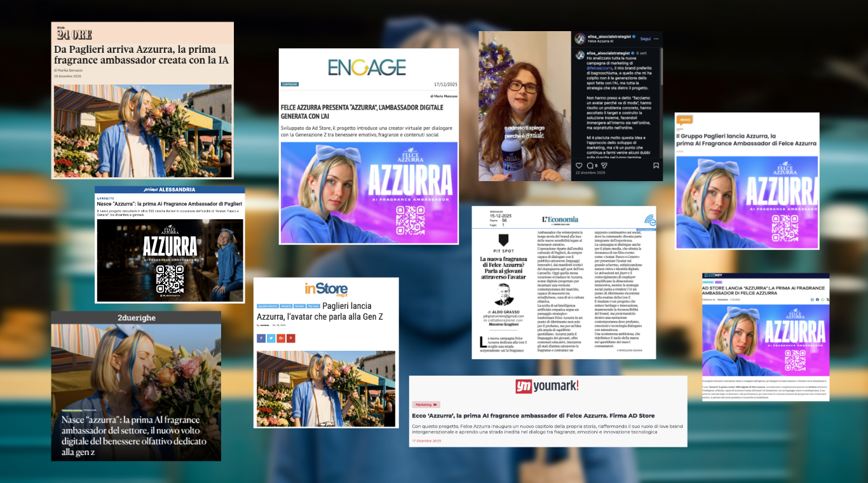Click the orange NEWS tag badge

684,119
